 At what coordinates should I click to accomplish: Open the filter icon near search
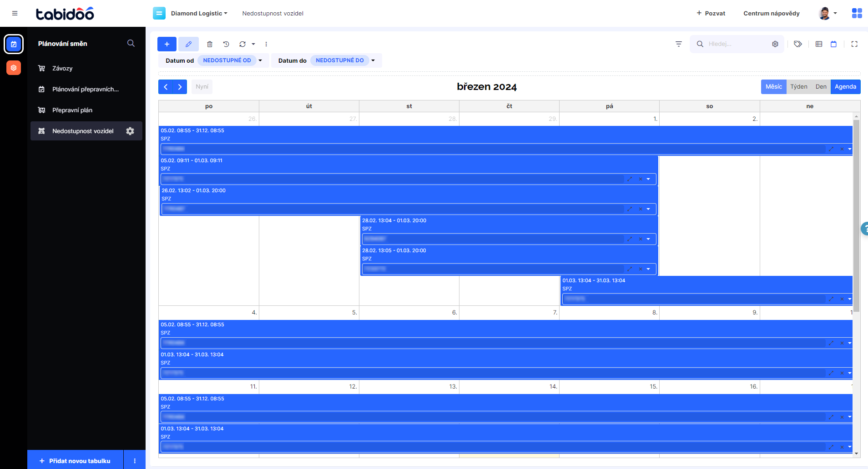click(679, 44)
